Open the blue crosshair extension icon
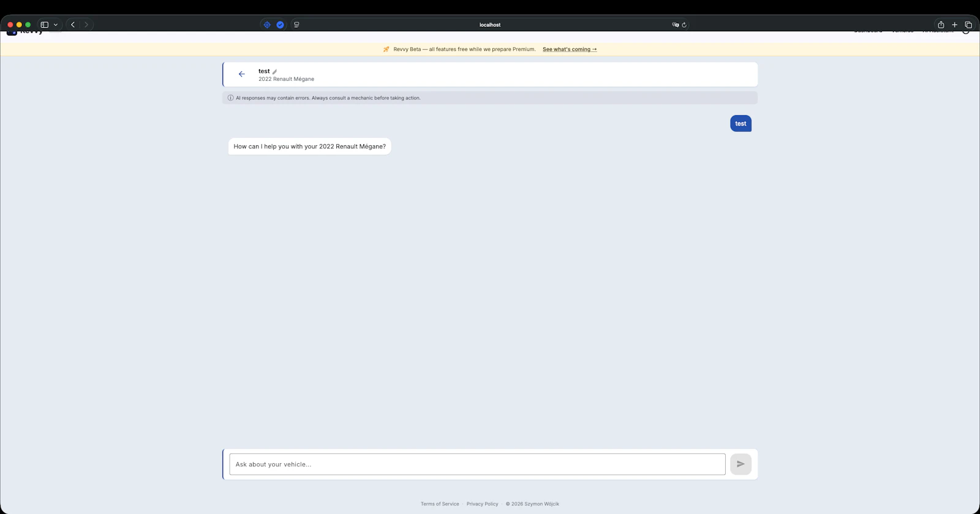Image resolution: width=980 pixels, height=514 pixels. 267,25
